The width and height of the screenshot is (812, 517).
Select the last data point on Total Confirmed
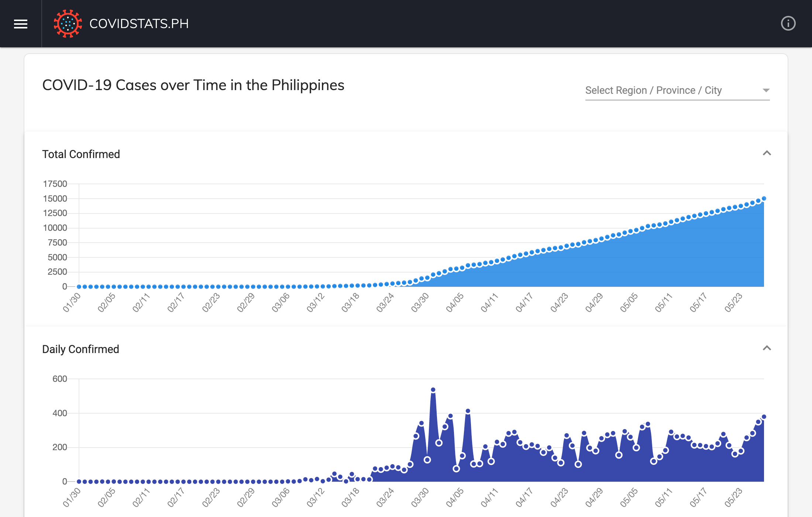coord(764,199)
